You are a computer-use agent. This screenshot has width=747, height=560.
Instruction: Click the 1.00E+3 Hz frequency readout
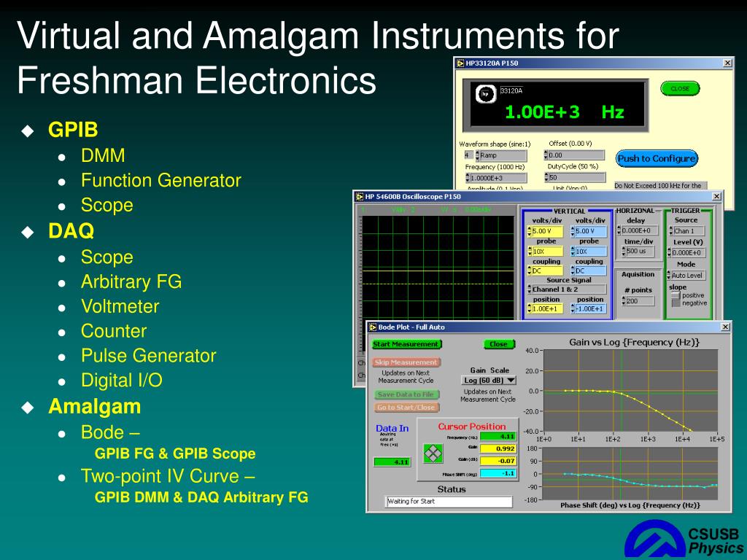[565, 112]
